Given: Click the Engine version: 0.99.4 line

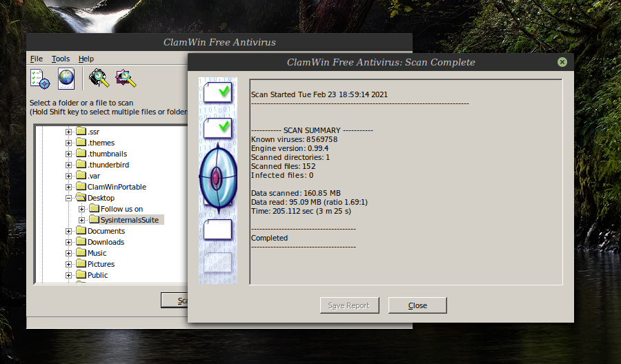Looking at the screenshot, I should (x=290, y=148).
